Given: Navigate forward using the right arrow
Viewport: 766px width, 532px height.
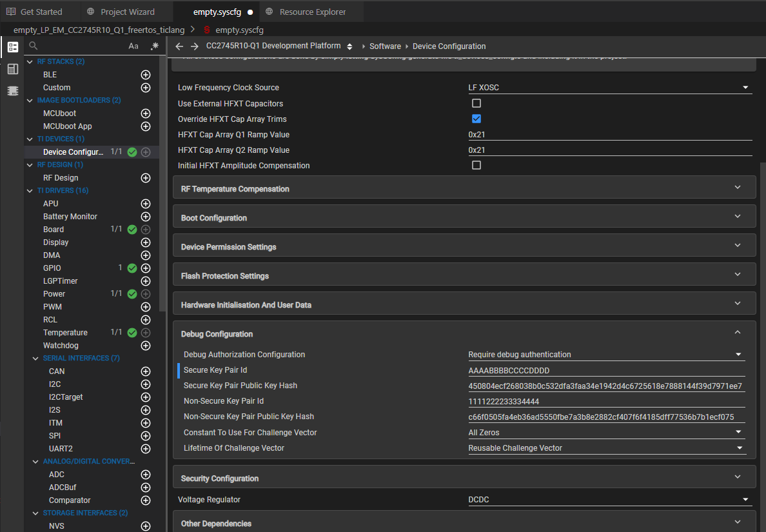Looking at the screenshot, I should point(195,46).
